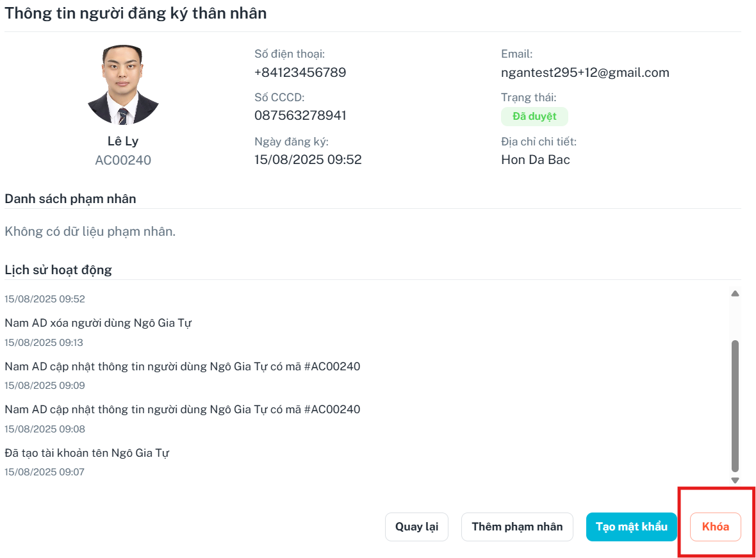The width and height of the screenshot is (756, 558).
Task: Click the name Lê Ly under photo
Action: point(123,141)
